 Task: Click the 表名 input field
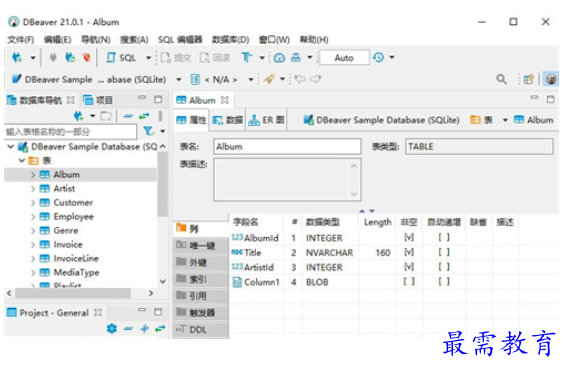tap(287, 146)
